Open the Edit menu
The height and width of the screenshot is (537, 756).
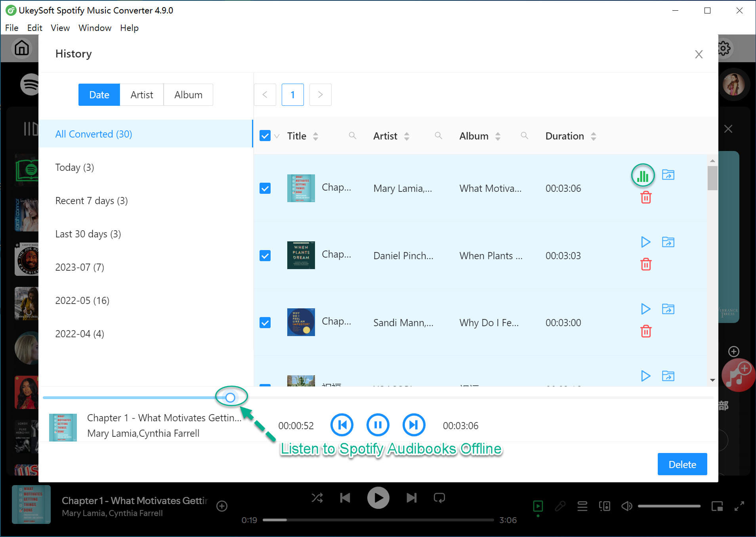coord(34,28)
